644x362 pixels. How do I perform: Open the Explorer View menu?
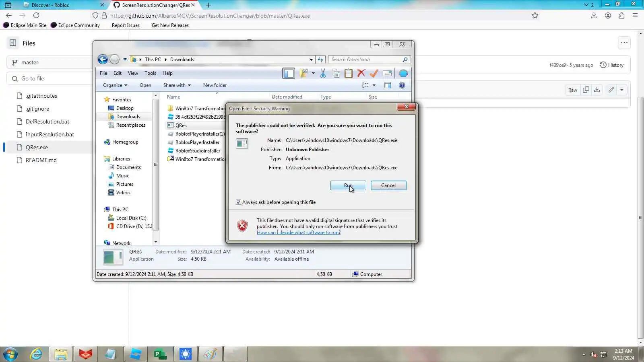click(x=133, y=73)
